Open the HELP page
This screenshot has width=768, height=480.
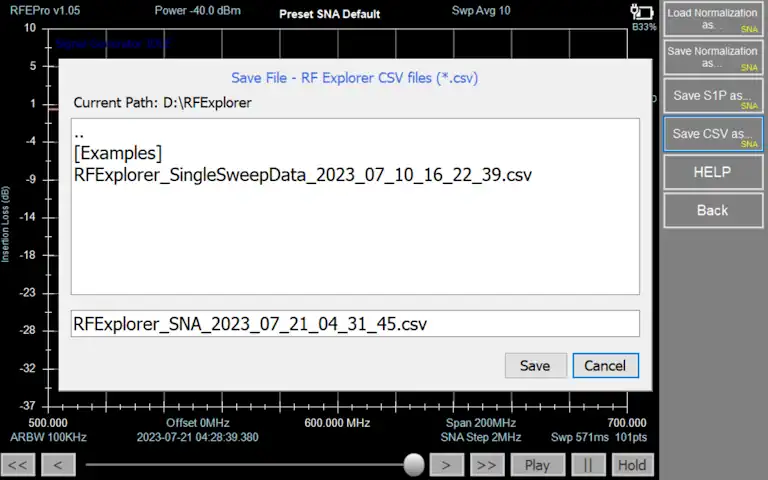(x=712, y=172)
